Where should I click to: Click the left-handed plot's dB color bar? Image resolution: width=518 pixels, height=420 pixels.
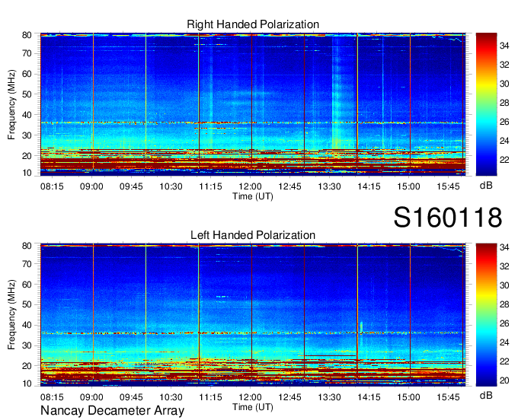486,315
